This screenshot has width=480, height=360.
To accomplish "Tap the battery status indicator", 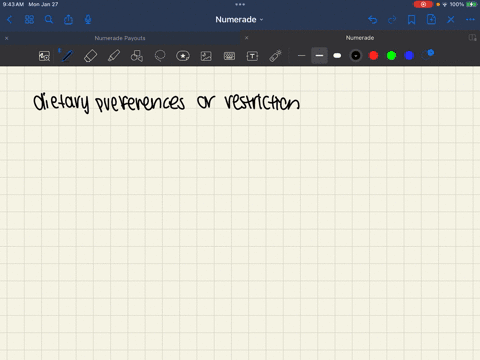I will [x=472, y=4].
